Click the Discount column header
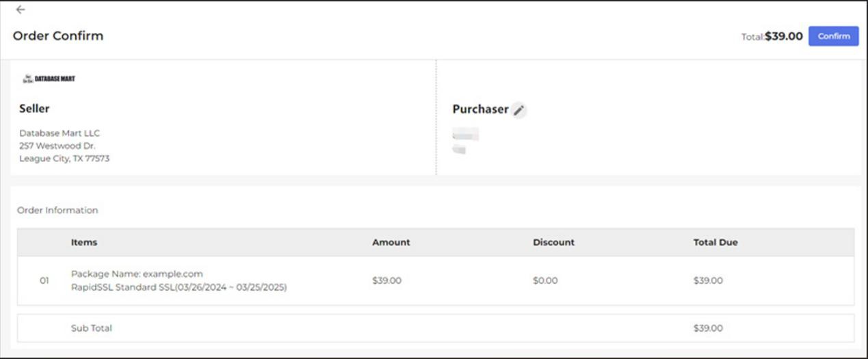 tap(553, 242)
